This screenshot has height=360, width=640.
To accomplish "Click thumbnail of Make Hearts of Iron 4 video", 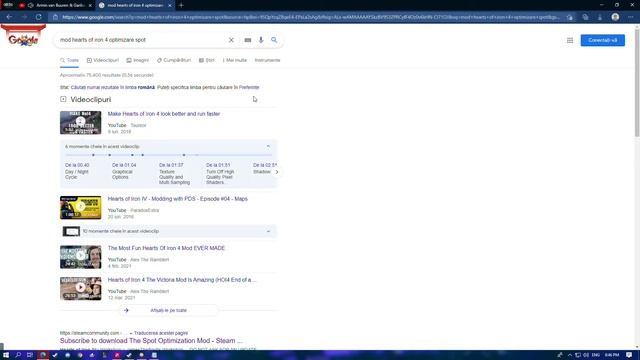I will (80, 122).
